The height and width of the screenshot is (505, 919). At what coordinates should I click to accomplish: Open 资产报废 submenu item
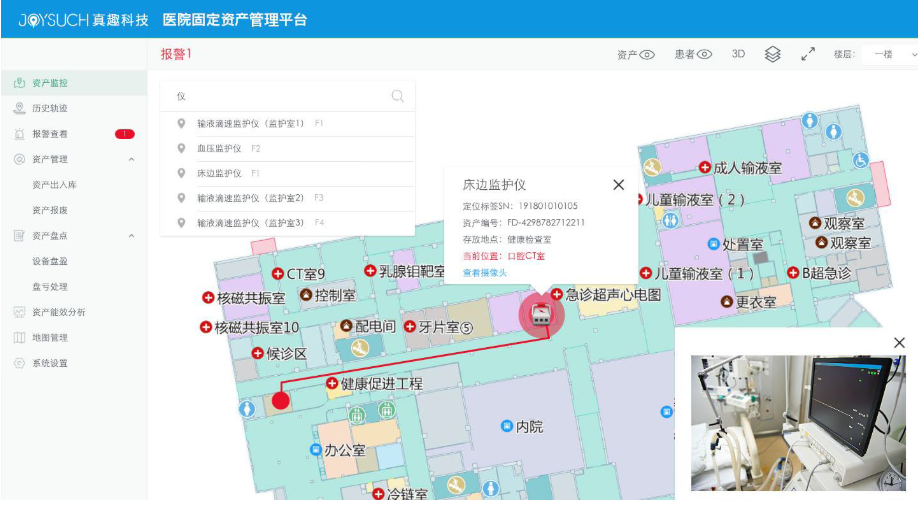50,210
